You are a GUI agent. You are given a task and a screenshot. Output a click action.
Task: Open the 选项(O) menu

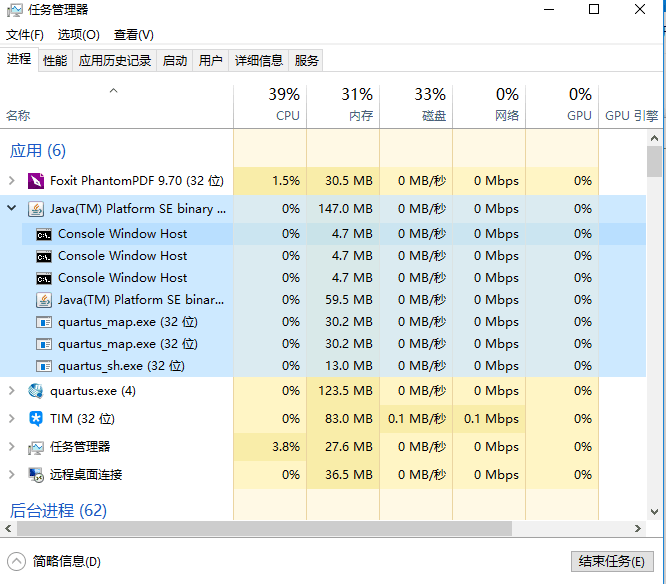point(79,34)
